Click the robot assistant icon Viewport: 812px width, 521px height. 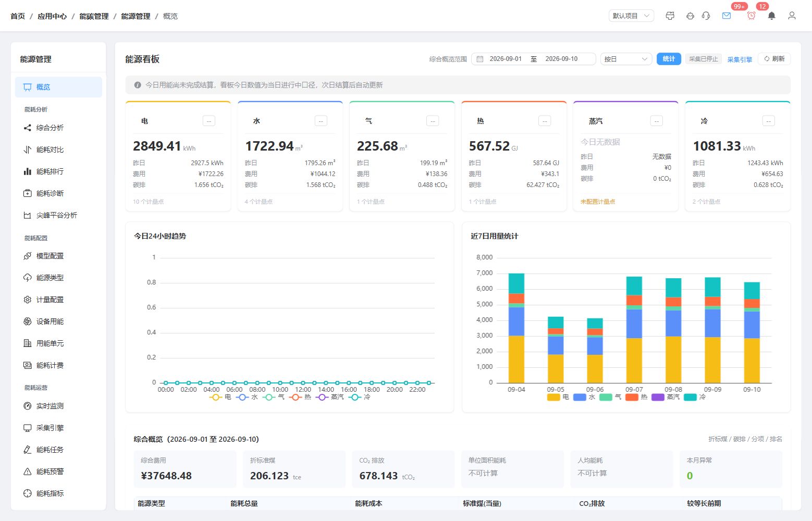[690, 16]
